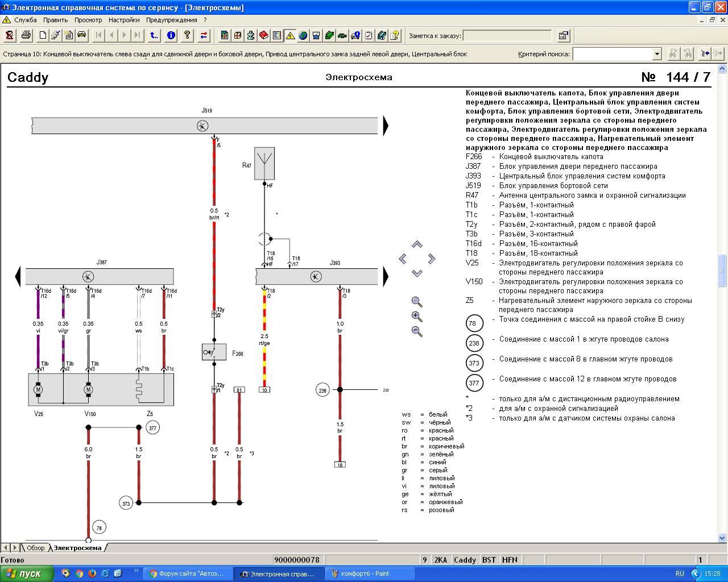
Task: Zoom in with the plus magnifier
Action: [x=417, y=317]
